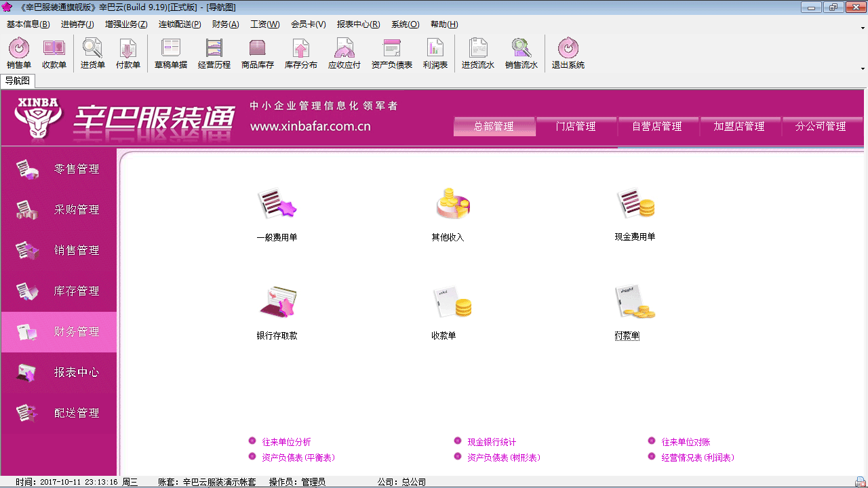The width and height of the screenshot is (868, 488).
Task: Open 进货流水 toolbar icon
Action: click(478, 54)
